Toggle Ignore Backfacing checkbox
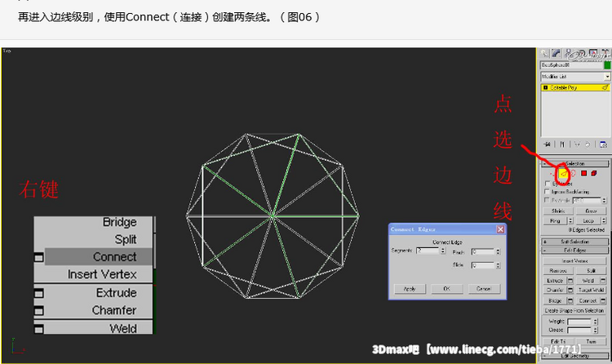 click(548, 191)
